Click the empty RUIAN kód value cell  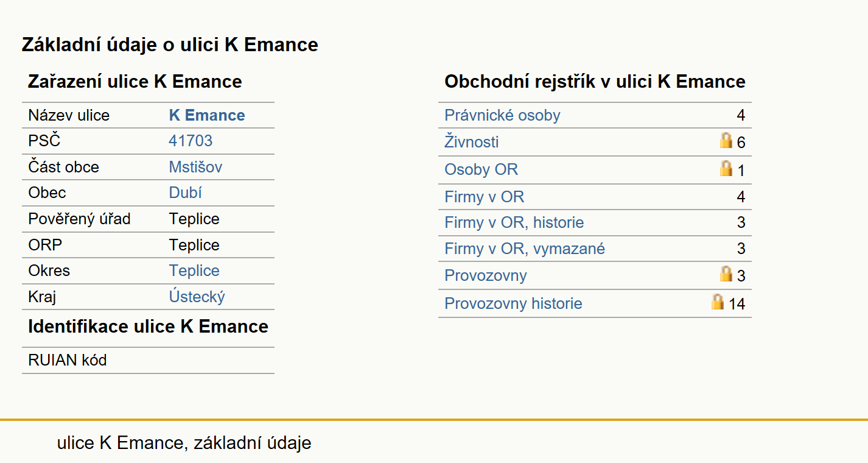tap(219, 360)
